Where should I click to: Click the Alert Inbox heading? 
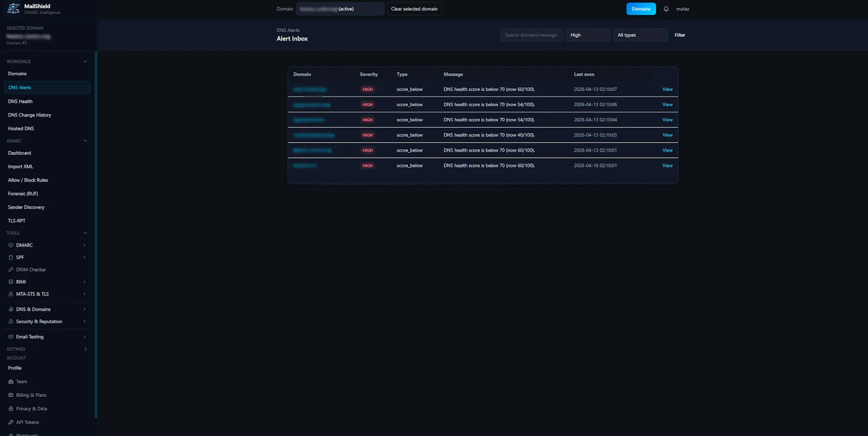click(x=292, y=39)
